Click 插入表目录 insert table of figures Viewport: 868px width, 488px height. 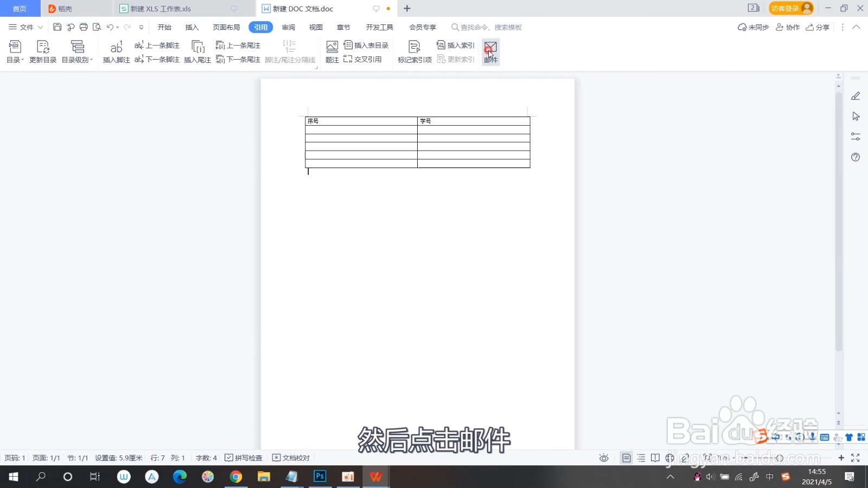366,46
